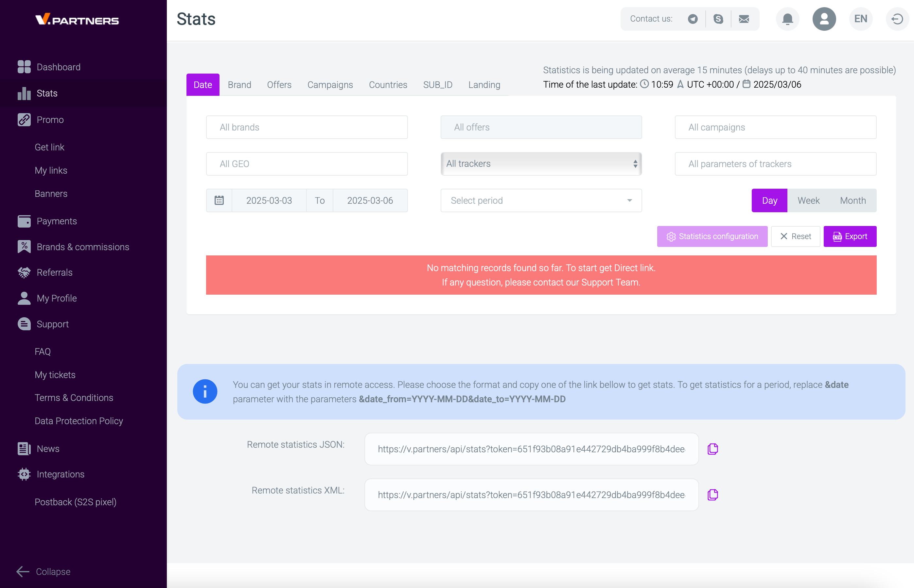Open Terms & Conditions page
Screen dimensions: 914x588
[74, 397]
